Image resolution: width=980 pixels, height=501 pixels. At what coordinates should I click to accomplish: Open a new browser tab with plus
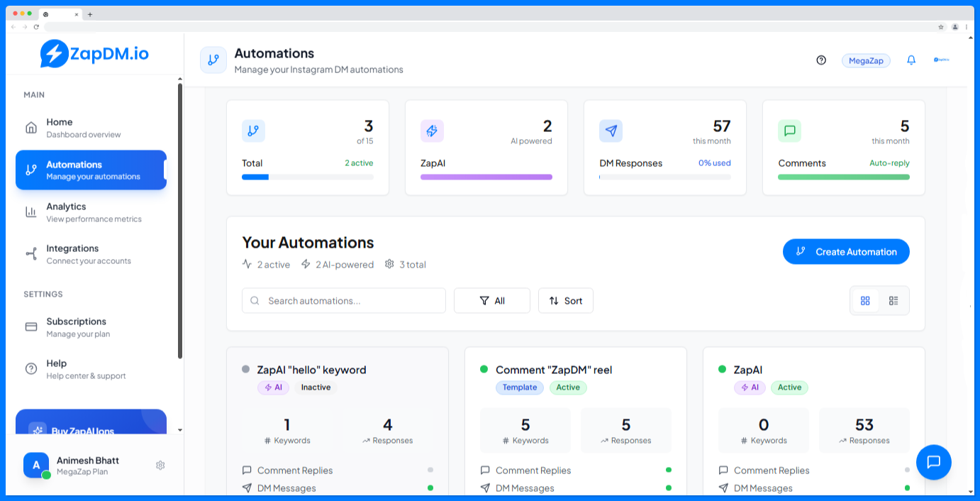click(x=90, y=14)
